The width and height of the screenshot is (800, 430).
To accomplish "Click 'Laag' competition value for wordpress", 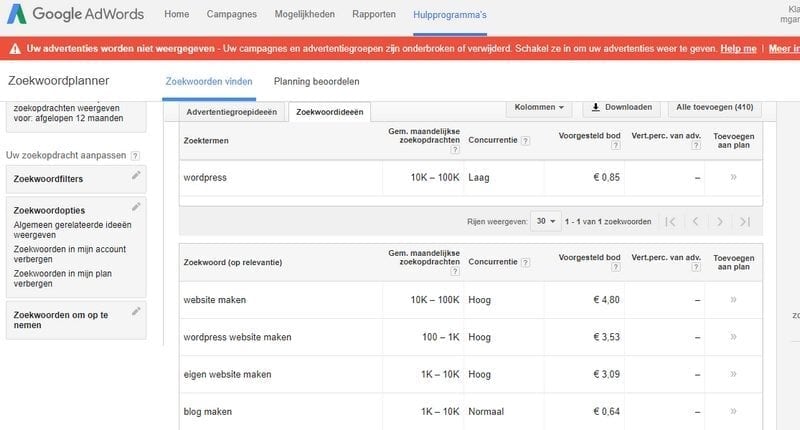I will [479, 178].
